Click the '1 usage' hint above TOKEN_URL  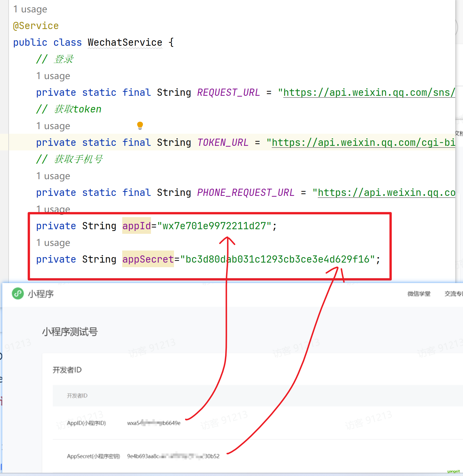tap(53, 126)
